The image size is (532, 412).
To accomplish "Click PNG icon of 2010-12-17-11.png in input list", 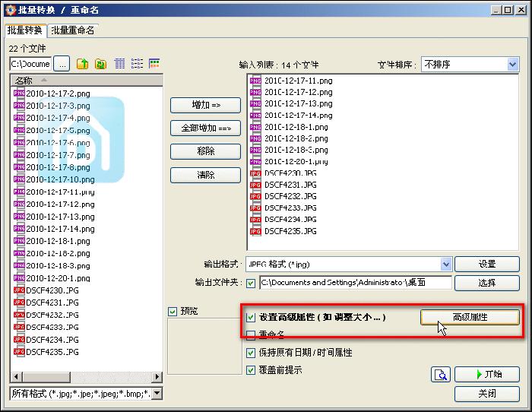I will coord(255,81).
